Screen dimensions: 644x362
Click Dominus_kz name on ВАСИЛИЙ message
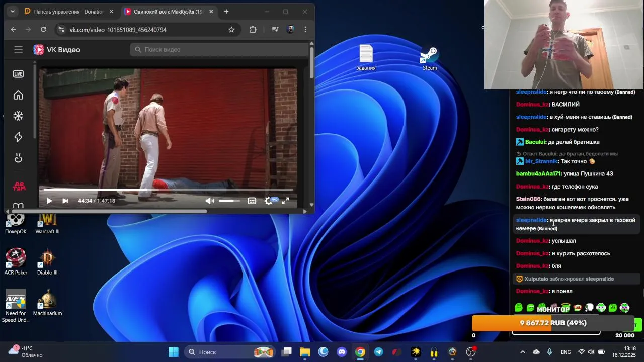coord(532,105)
